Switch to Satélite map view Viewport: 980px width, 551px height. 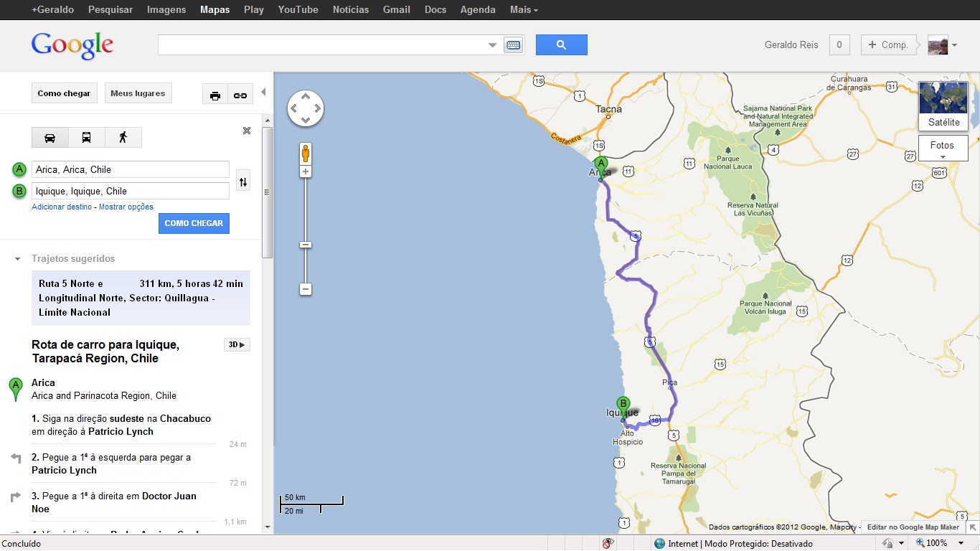pos(943,105)
